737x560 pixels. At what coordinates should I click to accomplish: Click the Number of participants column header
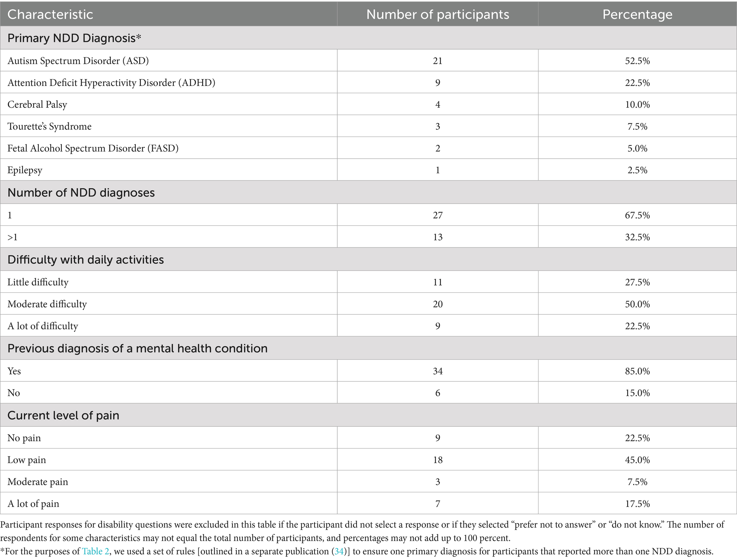[437, 14]
